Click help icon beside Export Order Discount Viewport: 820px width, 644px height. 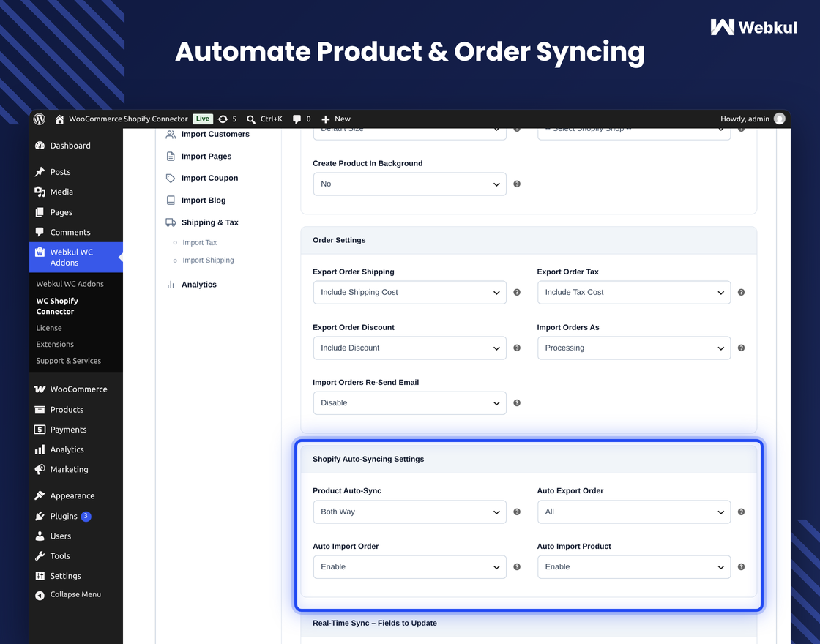(517, 348)
